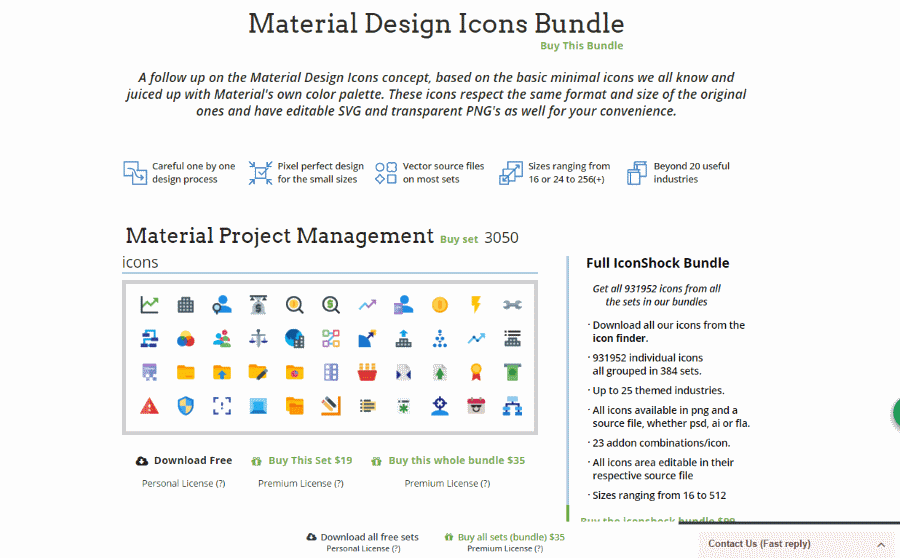Click Buy this whole bundle $35
Image resolution: width=900 pixels, height=558 pixels.
tap(448, 460)
